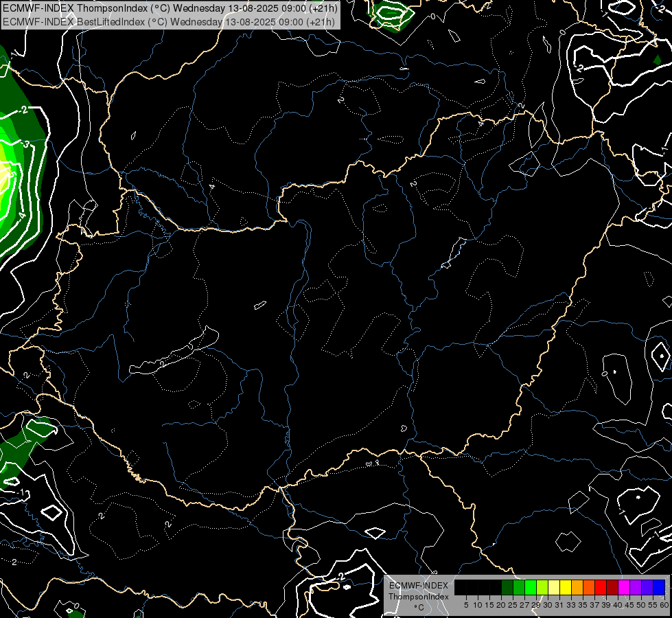Select the medium green 25-27 legend swatch
Screen dimensions: 672x618
pos(519,587)
